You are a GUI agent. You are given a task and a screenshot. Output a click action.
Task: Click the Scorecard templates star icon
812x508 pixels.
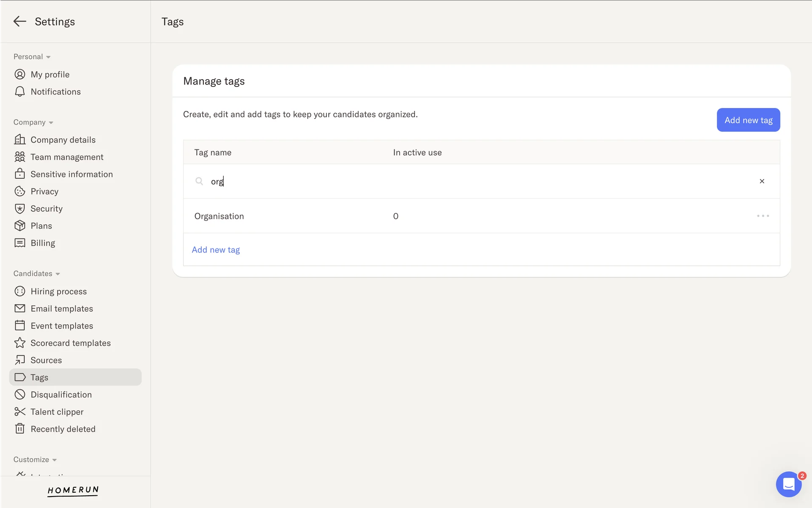(x=19, y=343)
